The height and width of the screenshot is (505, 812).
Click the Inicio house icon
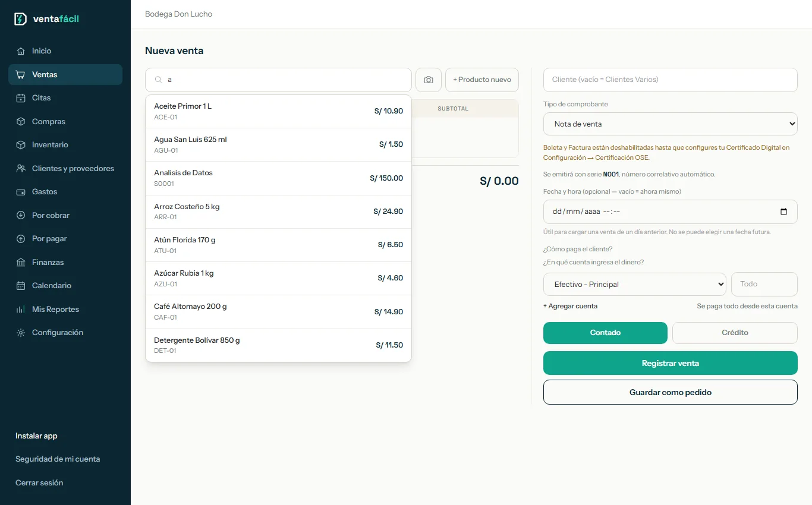(21, 51)
